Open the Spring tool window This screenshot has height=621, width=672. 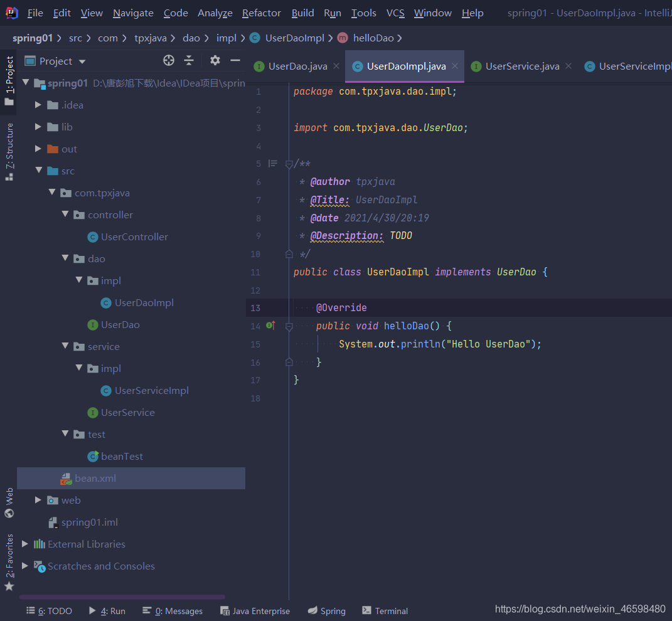[326, 611]
